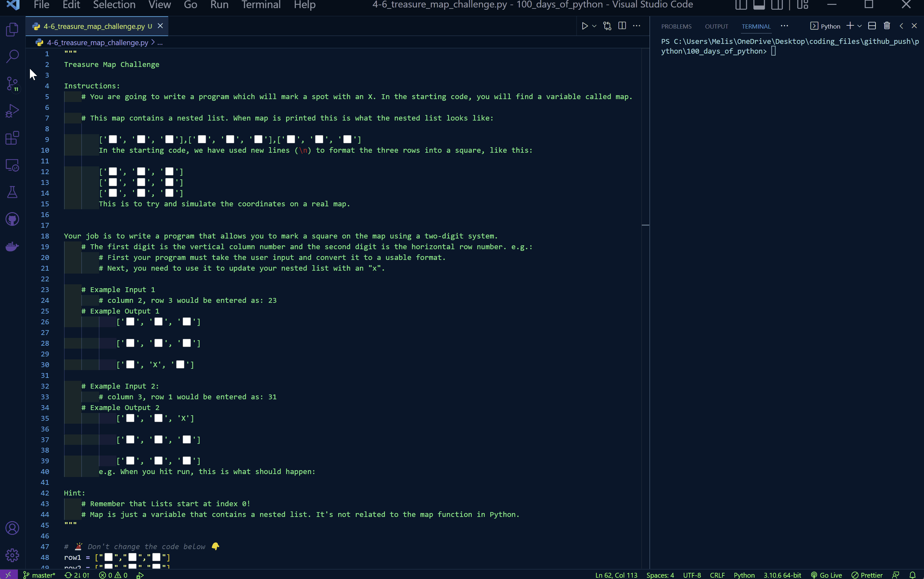Open Customize Layout button in title bar

(x=802, y=5)
